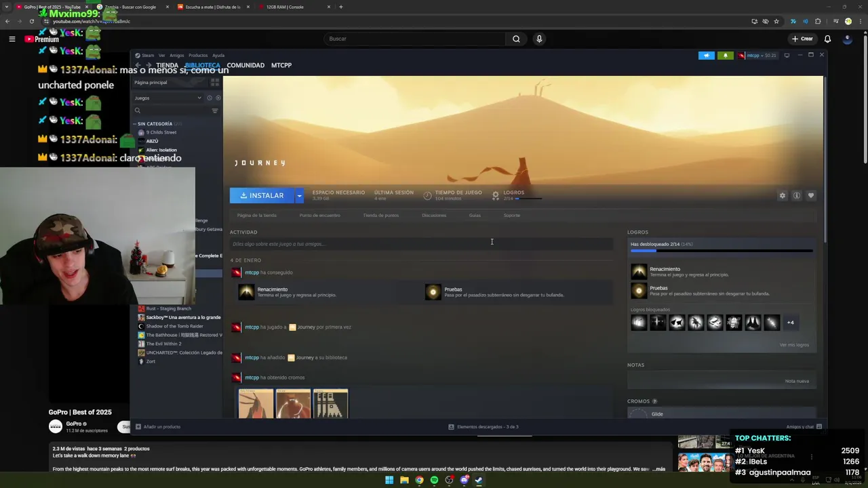Viewport: 868px width, 488px height.
Task: Open Windows Start button on taskbar
Action: tap(389, 480)
